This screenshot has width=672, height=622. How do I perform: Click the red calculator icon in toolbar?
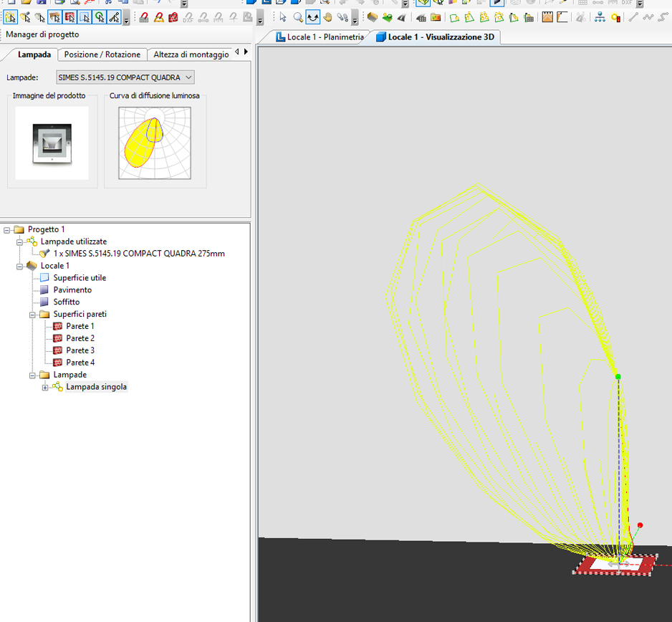[x=173, y=17]
